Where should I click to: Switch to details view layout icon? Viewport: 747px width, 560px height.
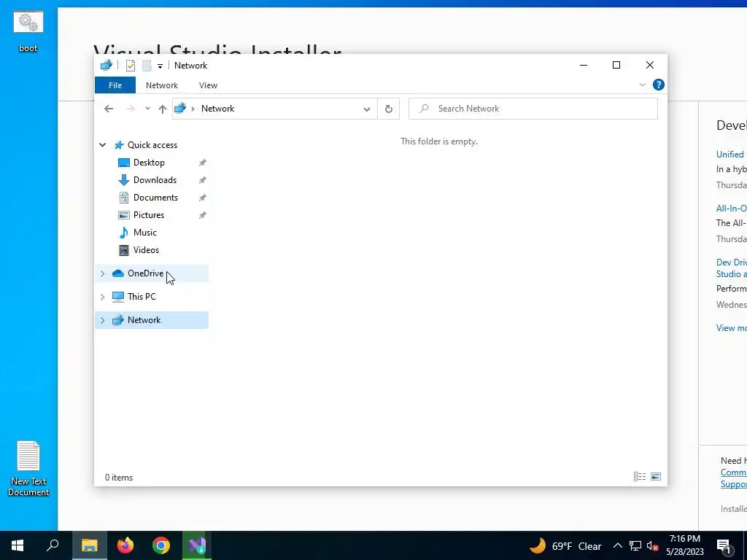640,477
